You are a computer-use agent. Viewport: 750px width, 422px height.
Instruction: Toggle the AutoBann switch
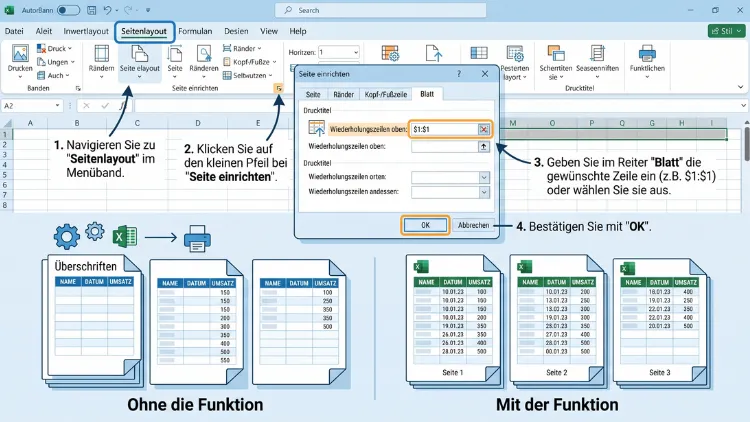coord(68,10)
